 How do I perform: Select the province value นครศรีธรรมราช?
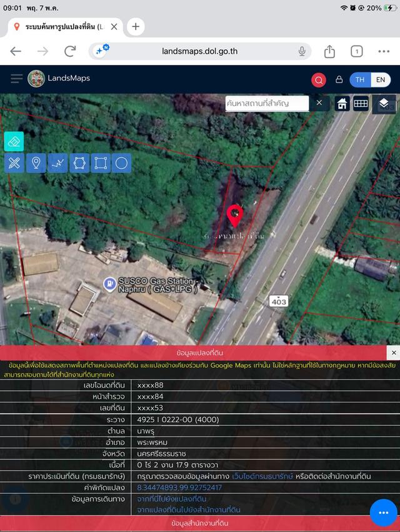point(162,453)
